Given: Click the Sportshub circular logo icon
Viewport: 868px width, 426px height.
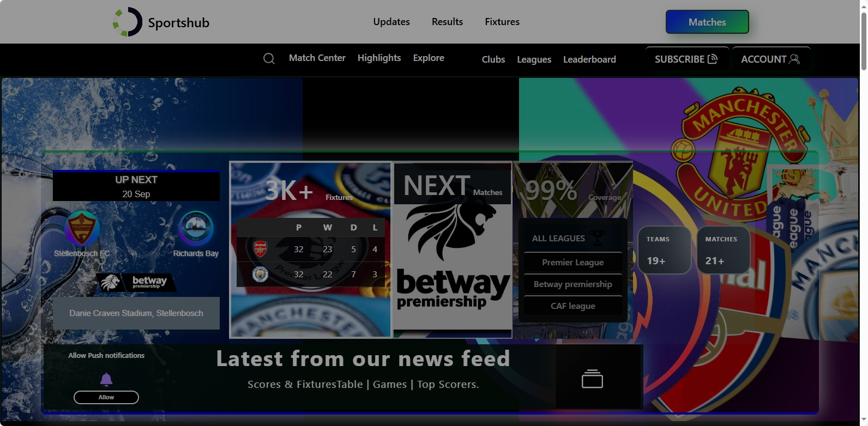Looking at the screenshot, I should click(x=128, y=22).
